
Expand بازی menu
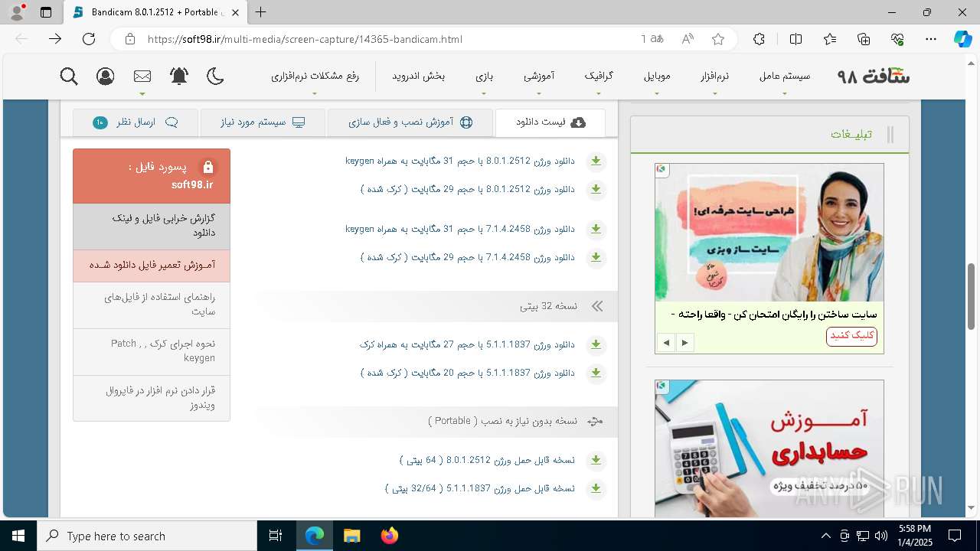coord(484,76)
